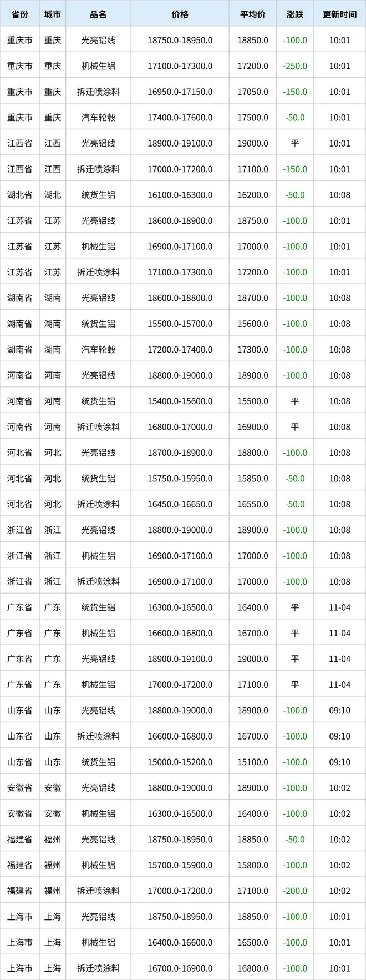Select the 平均价 column header

coord(252,14)
